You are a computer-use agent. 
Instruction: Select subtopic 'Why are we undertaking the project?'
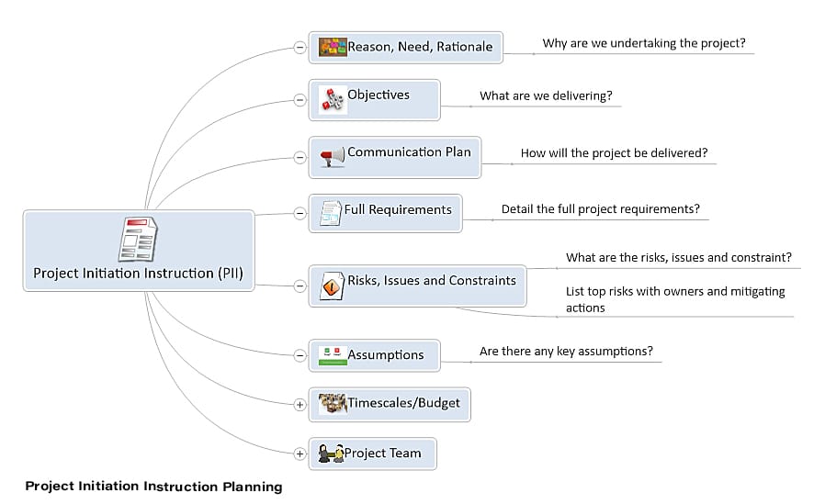(644, 43)
